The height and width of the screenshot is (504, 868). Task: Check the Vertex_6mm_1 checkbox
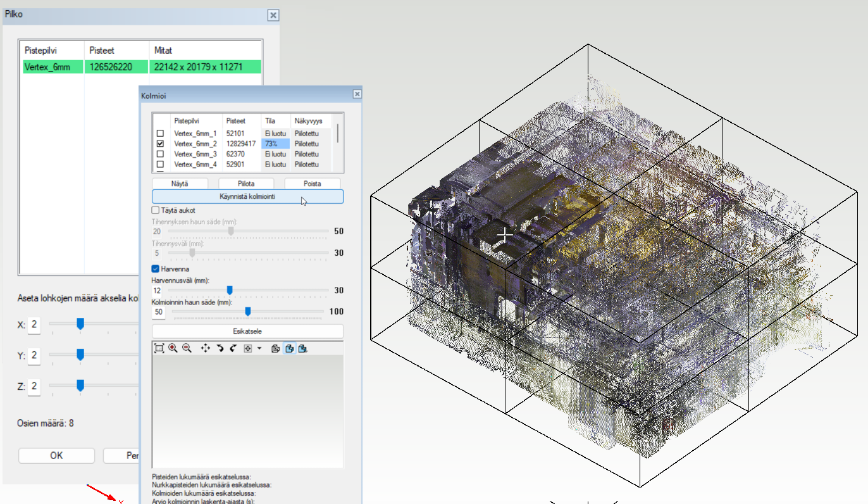click(x=160, y=134)
